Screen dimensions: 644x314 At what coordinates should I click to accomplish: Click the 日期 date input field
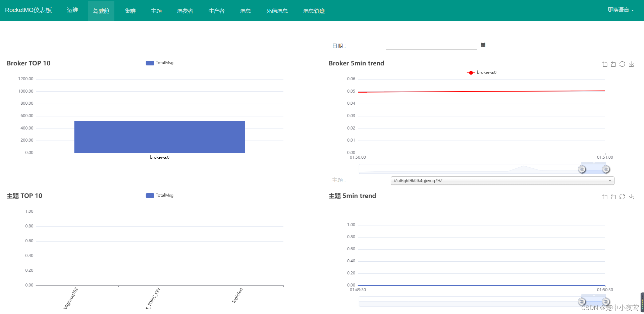[431, 45]
